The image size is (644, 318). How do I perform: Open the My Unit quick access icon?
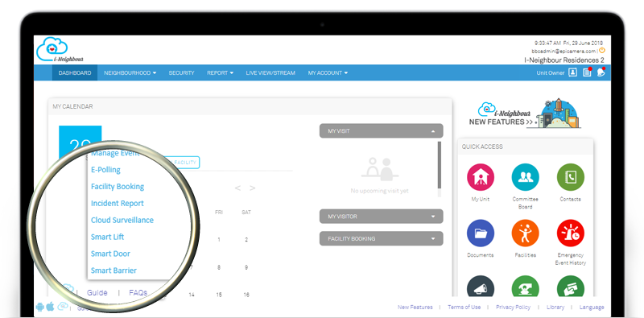(480, 177)
